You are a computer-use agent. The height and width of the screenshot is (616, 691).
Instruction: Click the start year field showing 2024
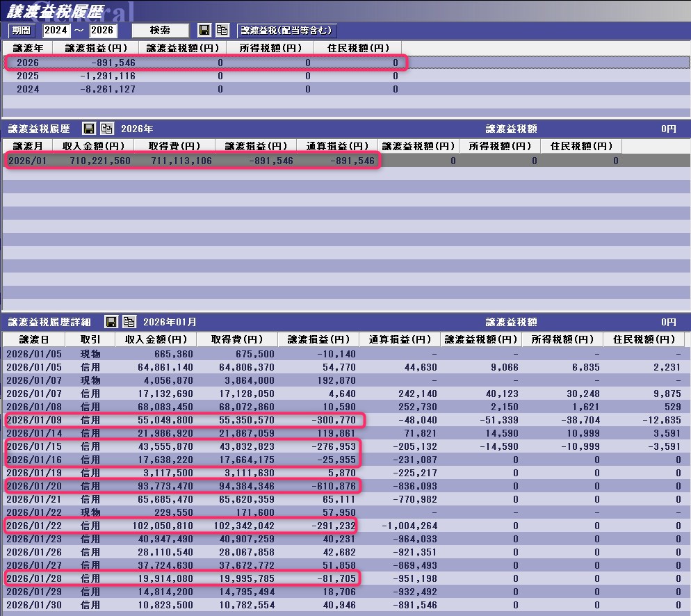click(x=57, y=31)
